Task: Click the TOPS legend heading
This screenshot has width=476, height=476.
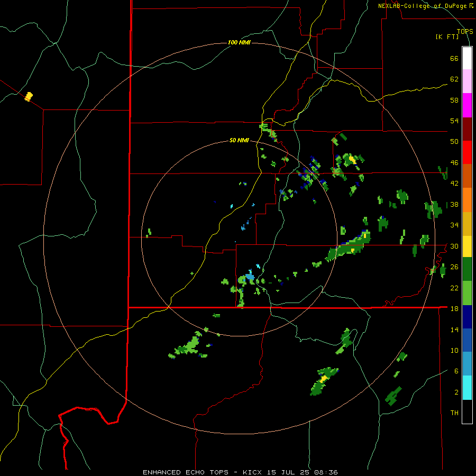Action: point(465,32)
